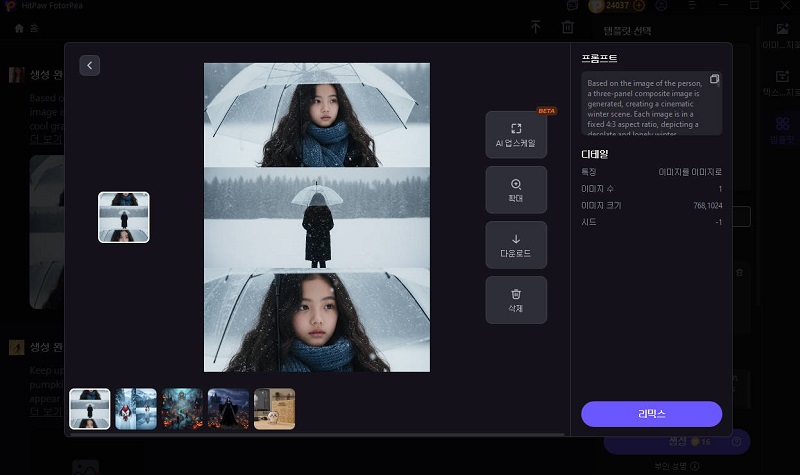Open the text-to-image sidebar icon

(x=783, y=83)
